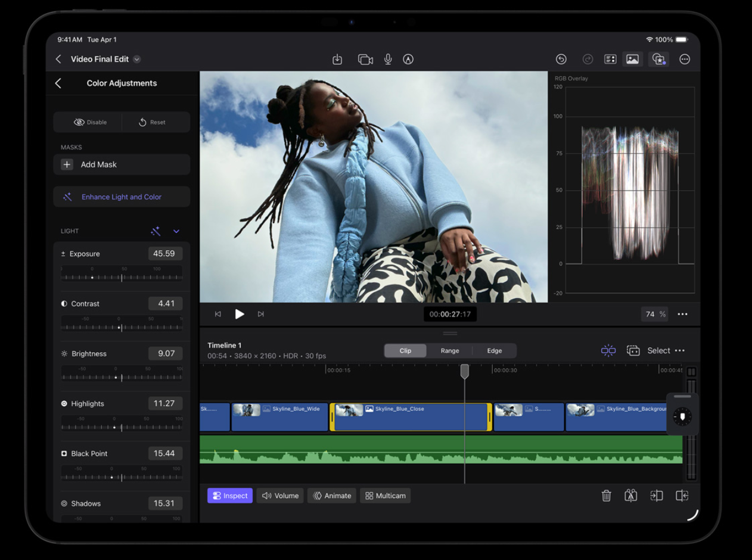The image size is (752, 560).
Task: Toggle timeline snapping icon
Action: tap(608, 350)
